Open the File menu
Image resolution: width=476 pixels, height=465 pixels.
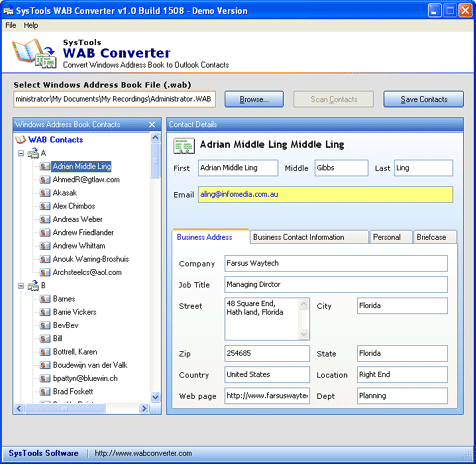11,25
